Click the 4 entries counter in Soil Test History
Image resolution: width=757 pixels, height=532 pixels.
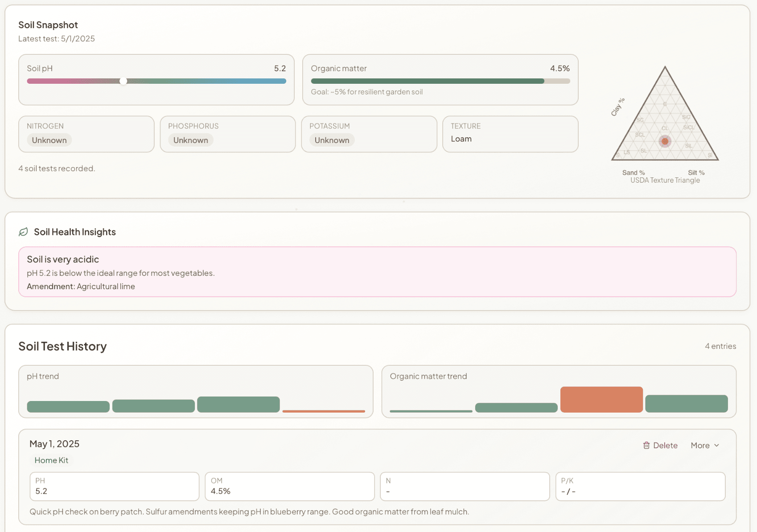(720, 346)
